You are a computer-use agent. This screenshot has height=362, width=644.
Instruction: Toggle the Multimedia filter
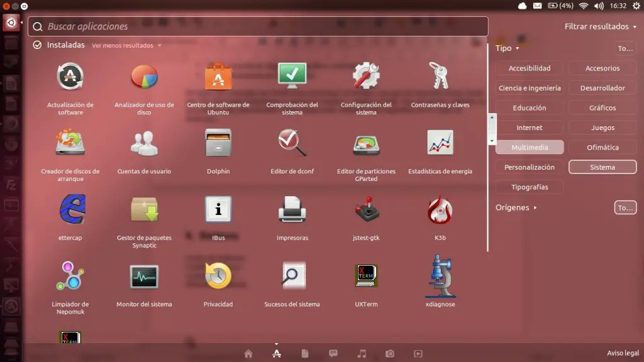coord(530,147)
